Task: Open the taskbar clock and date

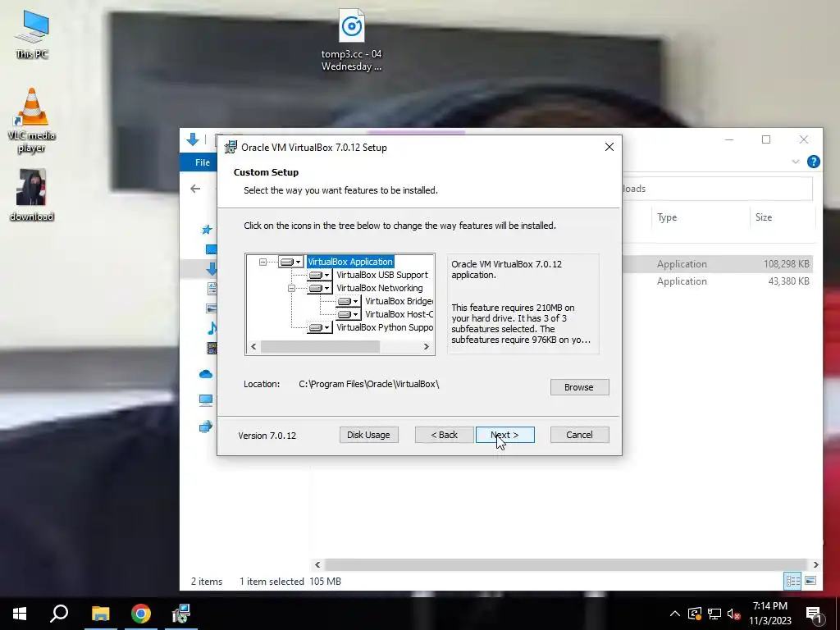Action: point(769,614)
